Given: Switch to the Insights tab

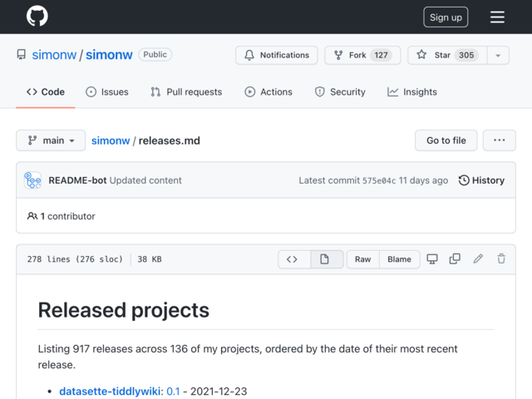Looking at the screenshot, I should [x=412, y=92].
